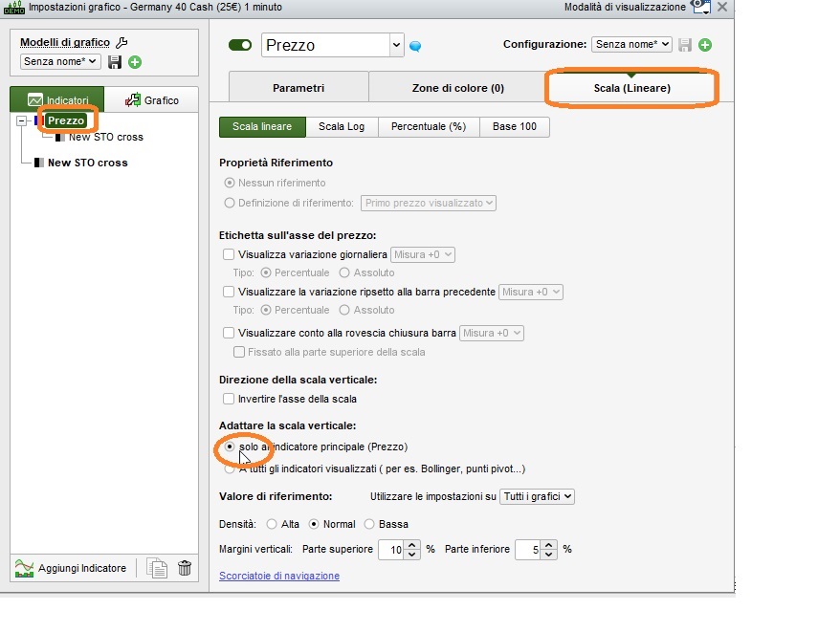Select Percentuale type for barra precedente
This screenshot has width=840, height=632.
click(x=266, y=310)
